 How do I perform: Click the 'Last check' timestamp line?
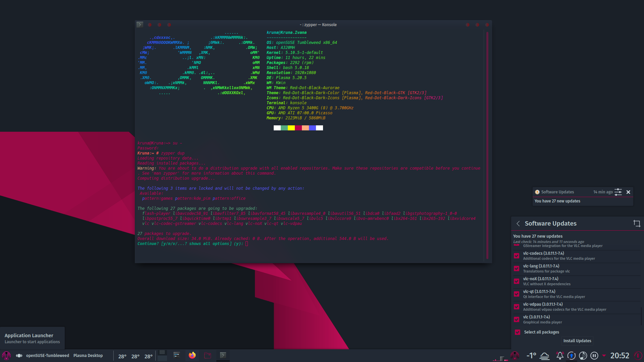(x=548, y=242)
